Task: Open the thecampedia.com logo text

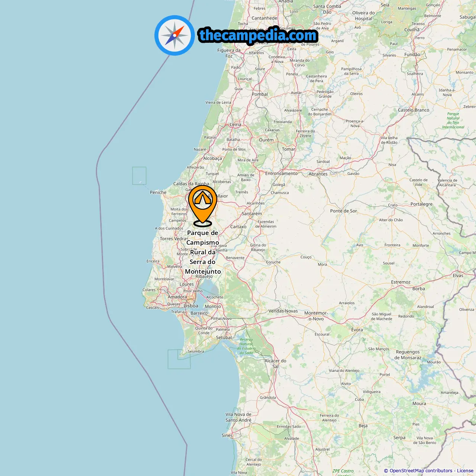Action: coord(258,35)
